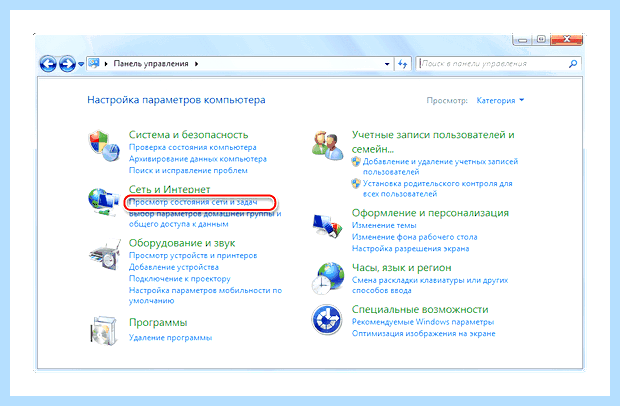
Task: Click the Forward navigation arrow
Action: pos(67,64)
